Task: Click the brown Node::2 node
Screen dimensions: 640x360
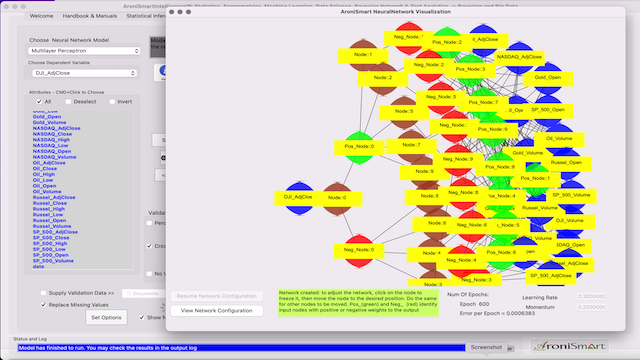Action: (x=383, y=78)
